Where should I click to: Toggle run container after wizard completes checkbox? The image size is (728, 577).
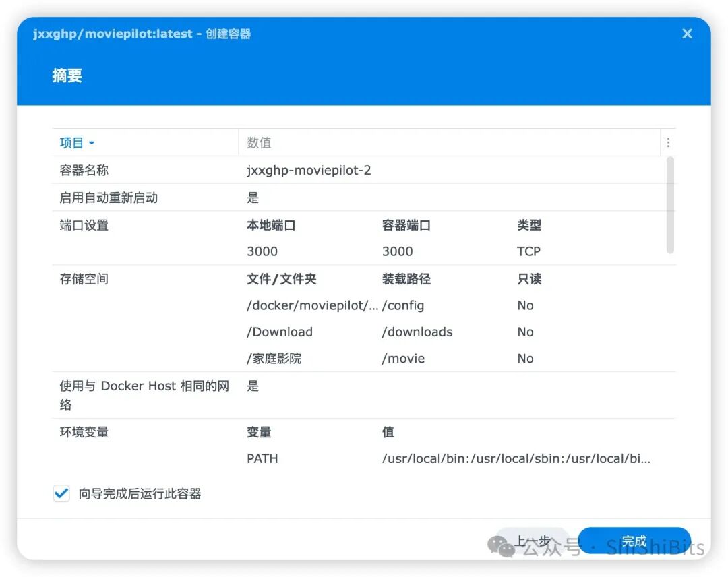point(61,493)
